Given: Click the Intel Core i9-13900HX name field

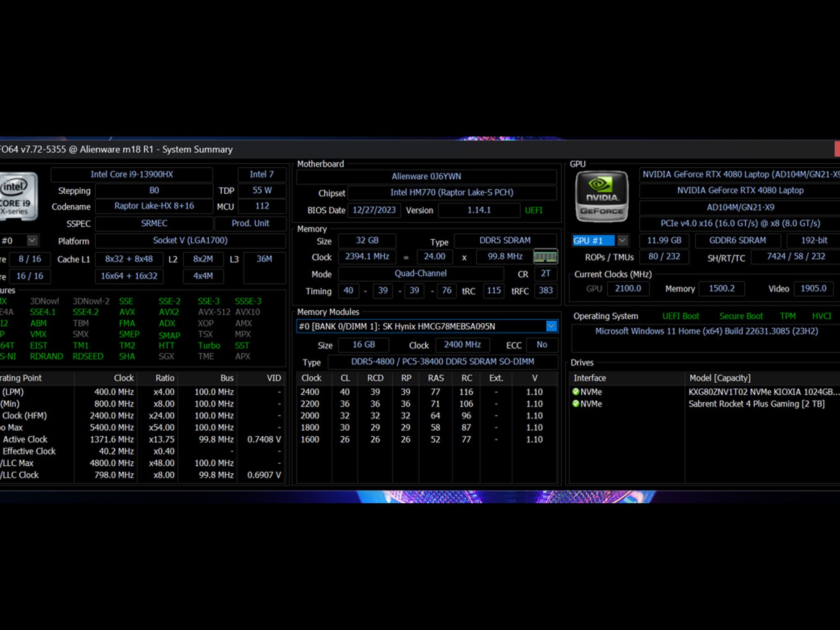Looking at the screenshot, I should (x=132, y=174).
